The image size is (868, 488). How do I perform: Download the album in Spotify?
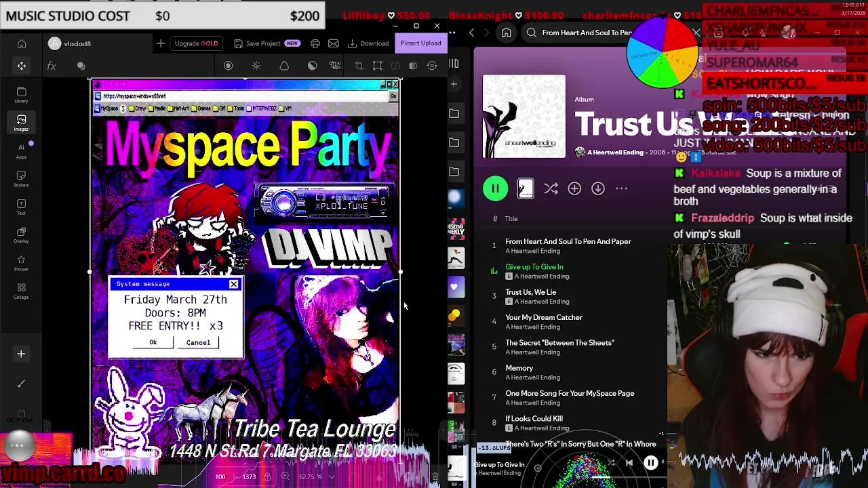point(597,188)
